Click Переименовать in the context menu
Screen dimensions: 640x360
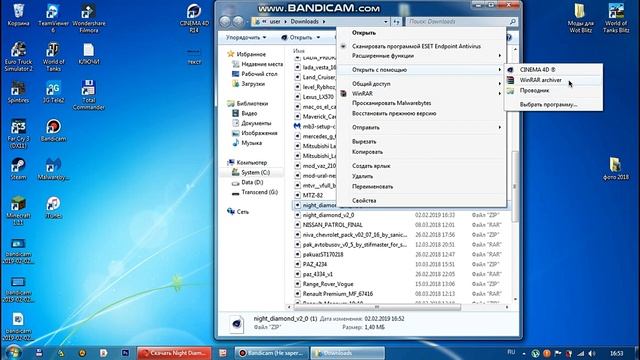(x=421, y=187)
